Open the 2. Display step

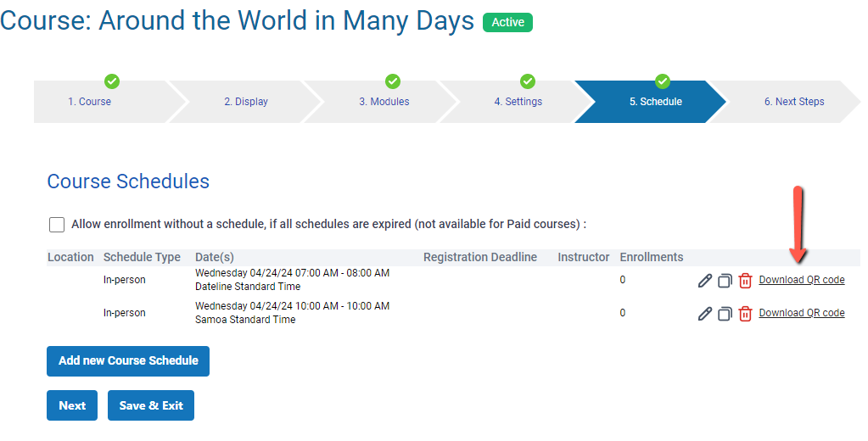pyautogui.click(x=246, y=102)
